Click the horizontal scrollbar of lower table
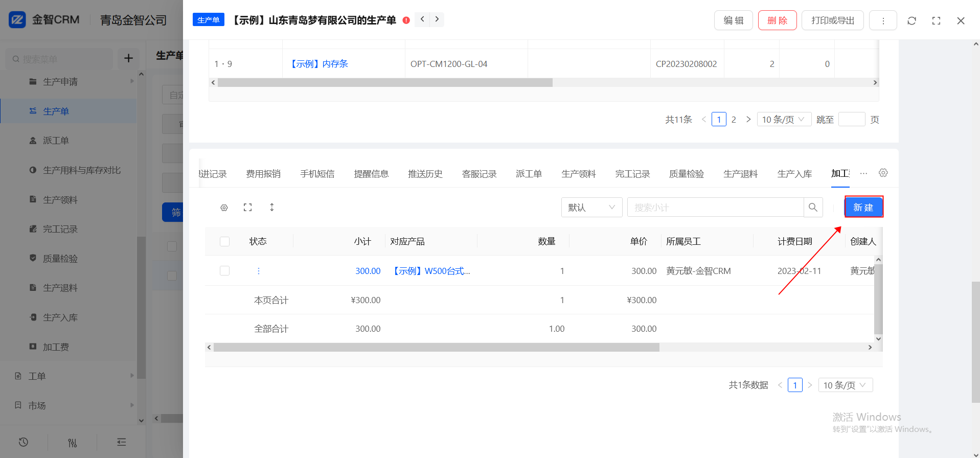This screenshot has width=980, height=458. 436,348
